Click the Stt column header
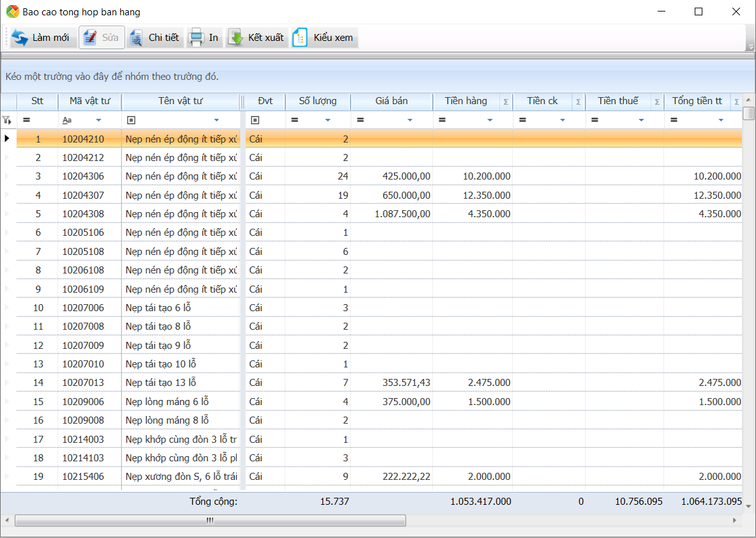 tap(38, 101)
